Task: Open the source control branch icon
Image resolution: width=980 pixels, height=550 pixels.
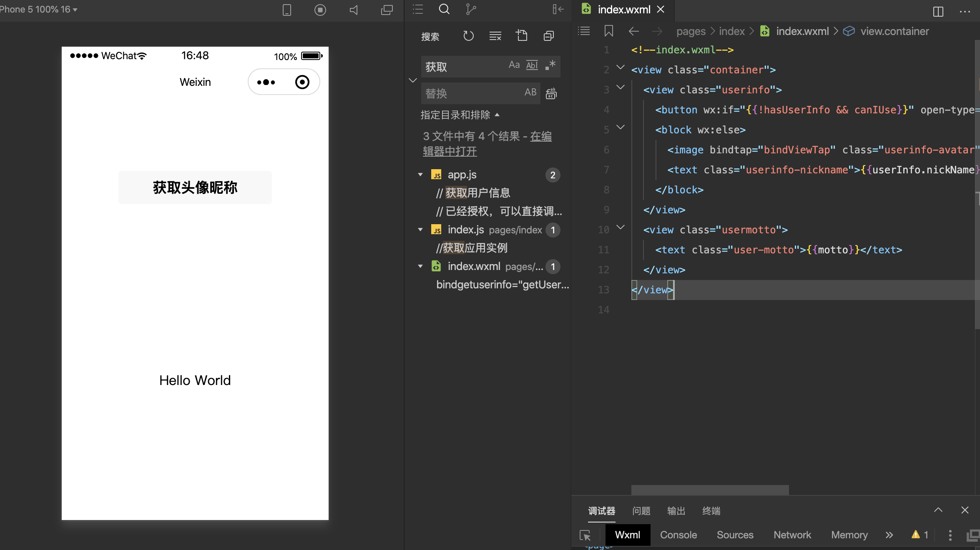Action: (x=471, y=10)
